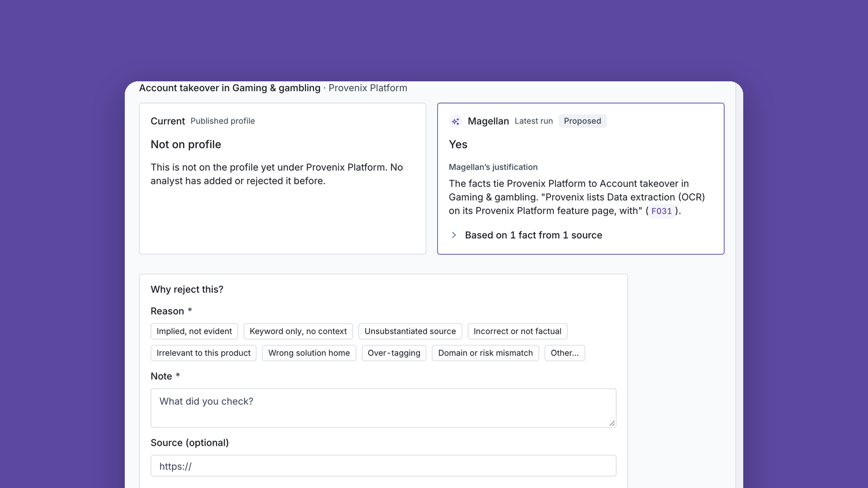Viewport: 868px width, 488px height.
Task: Open the F031 fact reference
Action: [x=661, y=211]
